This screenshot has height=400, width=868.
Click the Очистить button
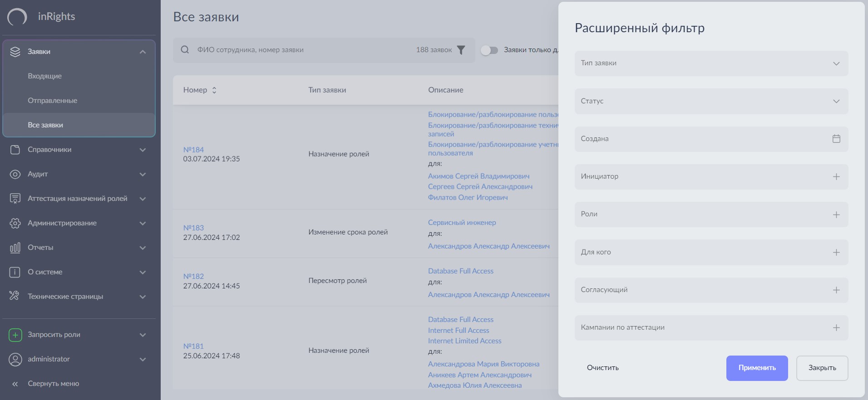(x=602, y=368)
